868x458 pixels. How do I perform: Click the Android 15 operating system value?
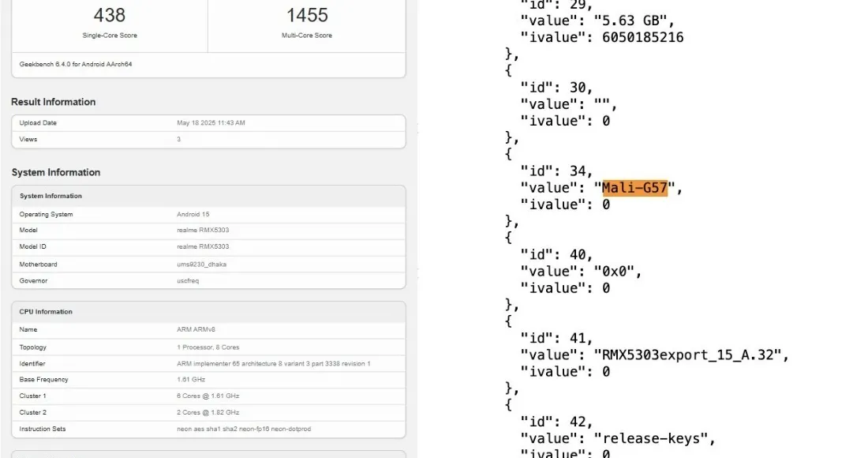point(193,215)
